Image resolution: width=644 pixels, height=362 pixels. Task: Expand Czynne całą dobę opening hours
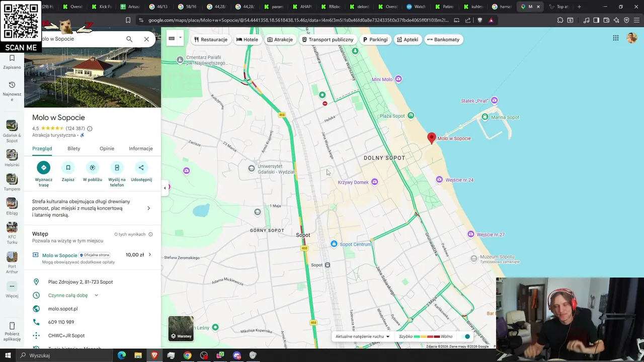(96, 295)
